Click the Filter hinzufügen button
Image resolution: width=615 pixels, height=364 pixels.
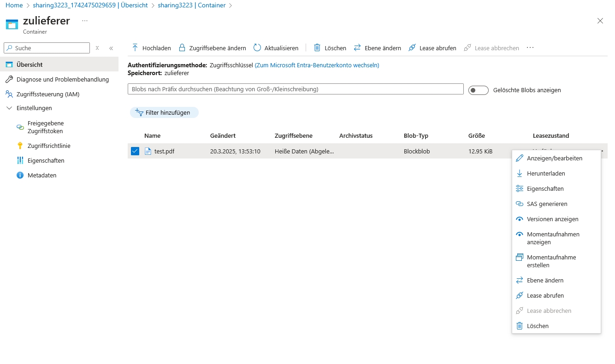[164, 112]
